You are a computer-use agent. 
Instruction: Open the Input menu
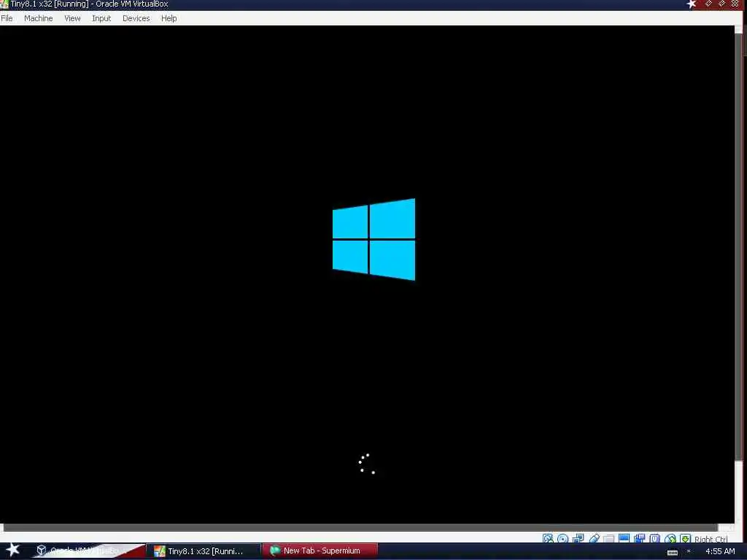pos(101,18)
